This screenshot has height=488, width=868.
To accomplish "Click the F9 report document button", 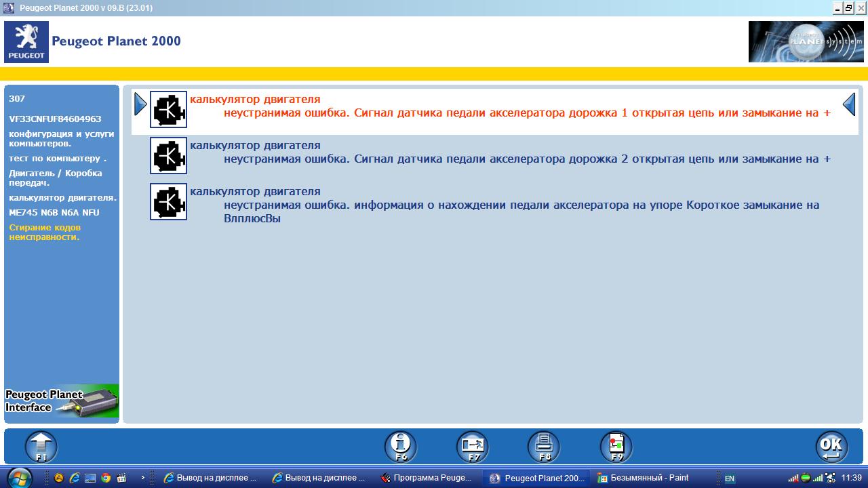I will 616,447.
